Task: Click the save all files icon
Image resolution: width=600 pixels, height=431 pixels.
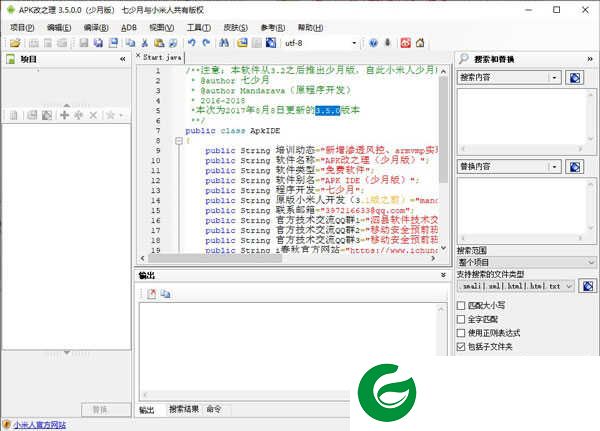Action: 98,43
